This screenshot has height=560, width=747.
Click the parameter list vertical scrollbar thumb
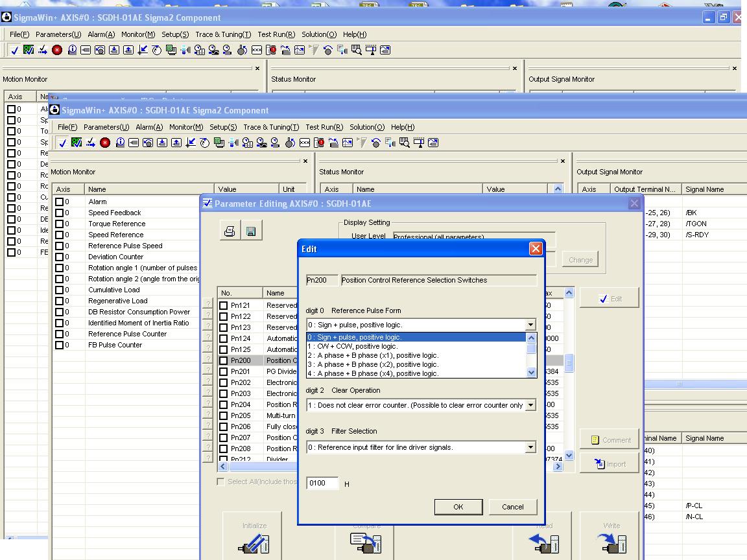(x=569, y=363)
